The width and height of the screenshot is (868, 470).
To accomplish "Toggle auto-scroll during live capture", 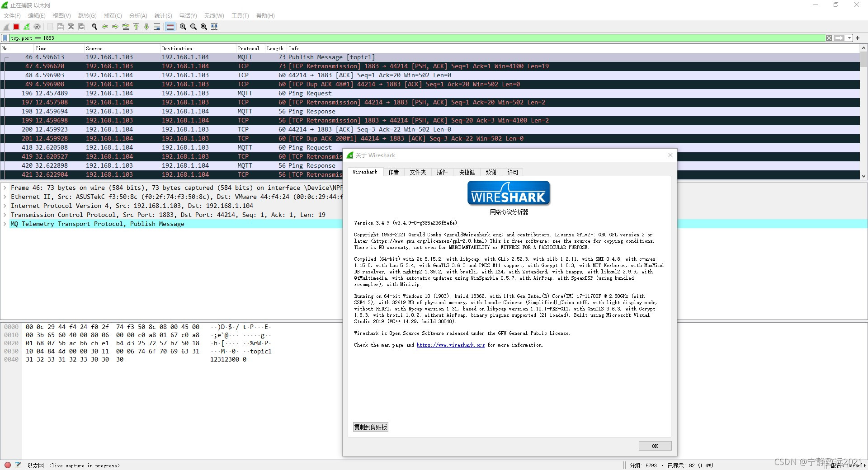I will [157, 27].
